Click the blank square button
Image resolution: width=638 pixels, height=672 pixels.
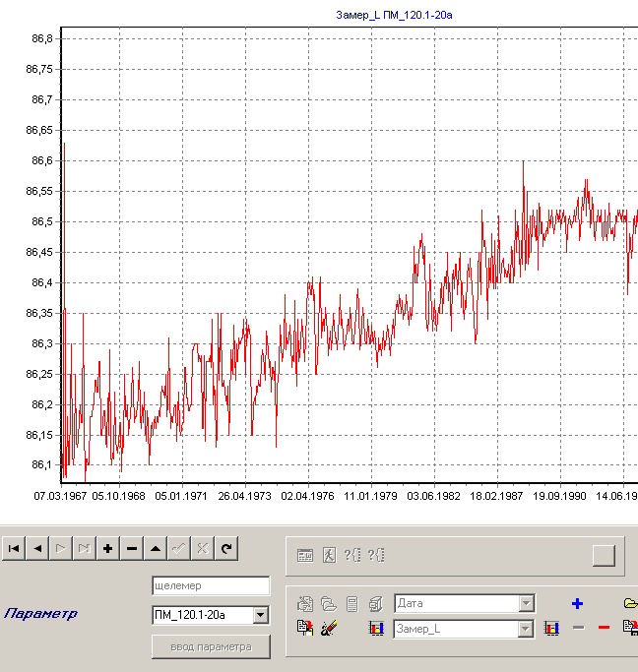tap(604, 556)
